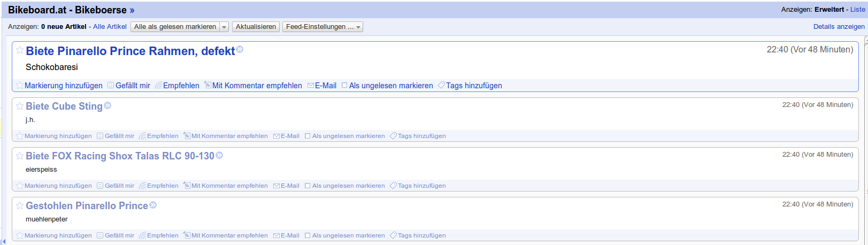Click arrow icon next to Gestohlen Pinarello Prince
Image resolution: width=868 pixels, height=245 pixels.
click(x=153, y=205)
